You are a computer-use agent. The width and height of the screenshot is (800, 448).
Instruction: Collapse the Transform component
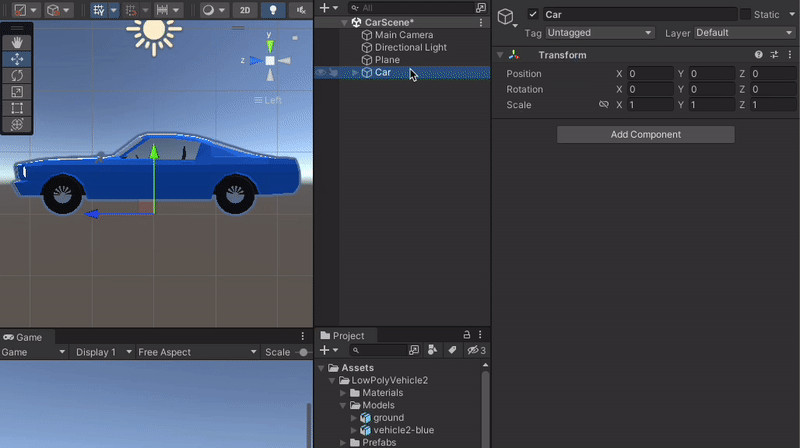tap(500, 55)
